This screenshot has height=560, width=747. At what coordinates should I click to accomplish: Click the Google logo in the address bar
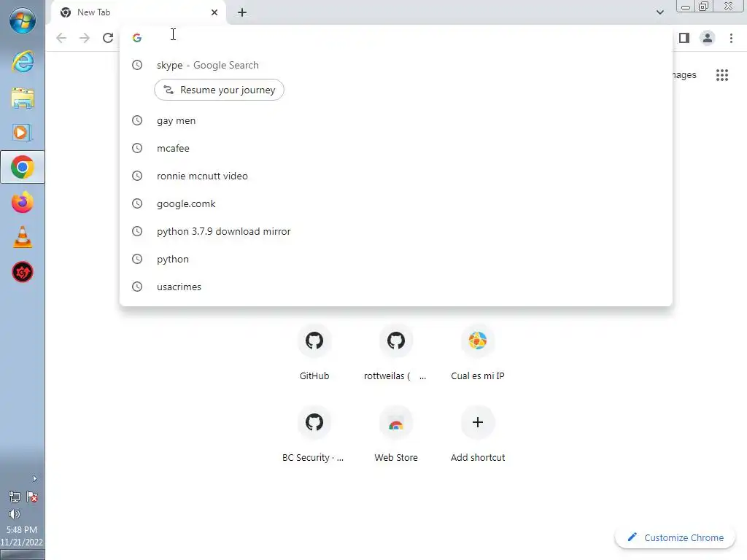(x=137, y=38)
